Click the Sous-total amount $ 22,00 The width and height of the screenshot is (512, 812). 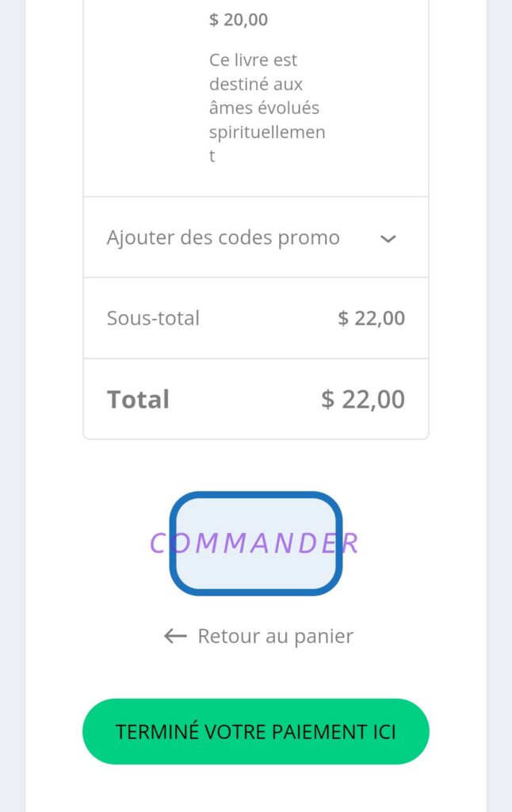click(371, 318)
